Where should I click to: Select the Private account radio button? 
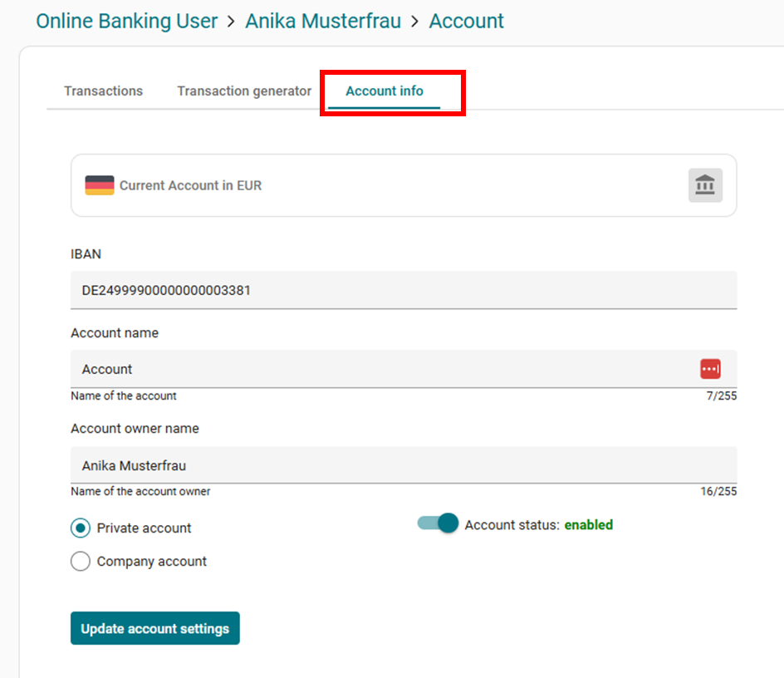click(81, 528)
